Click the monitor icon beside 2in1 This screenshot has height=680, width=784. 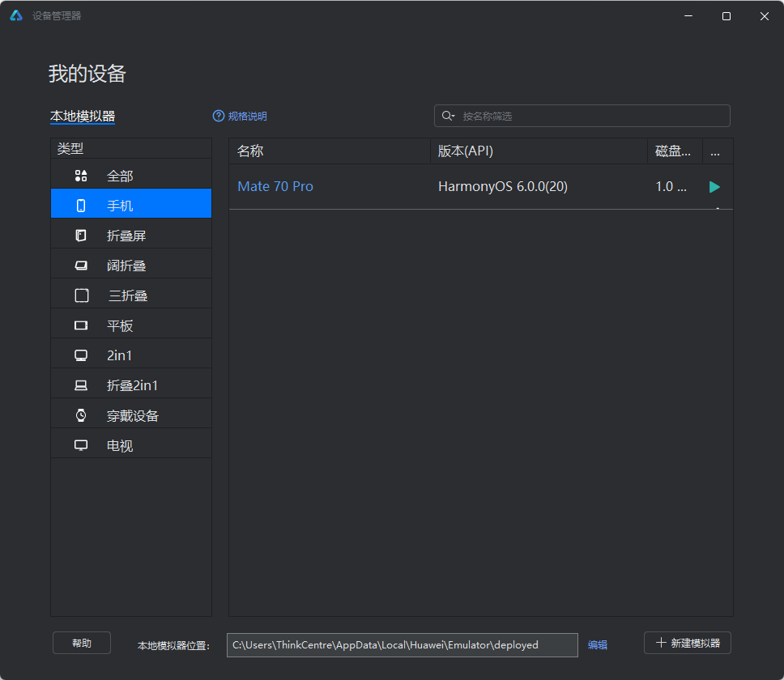pos(81,355)
